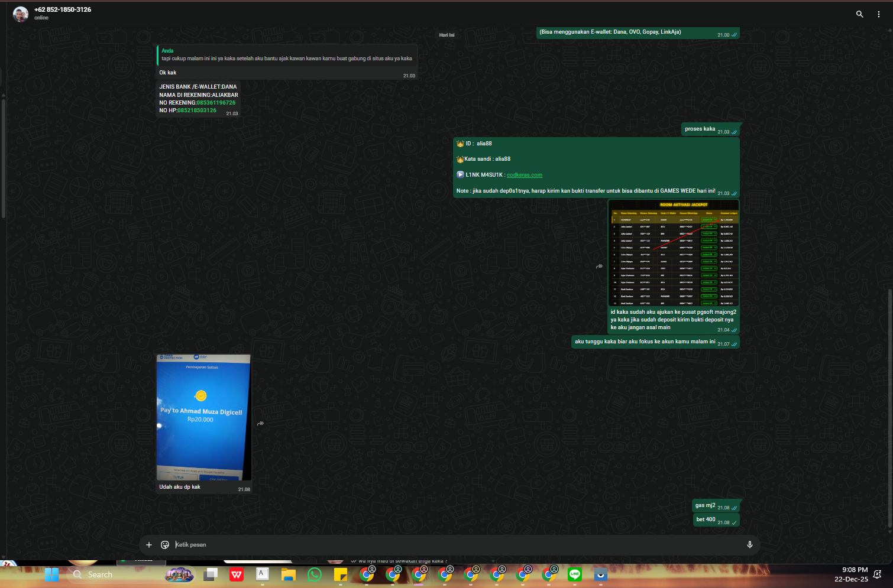
Task: Open the Pay to Ahmad Muza receipt photo
Action: click(204, 418)
